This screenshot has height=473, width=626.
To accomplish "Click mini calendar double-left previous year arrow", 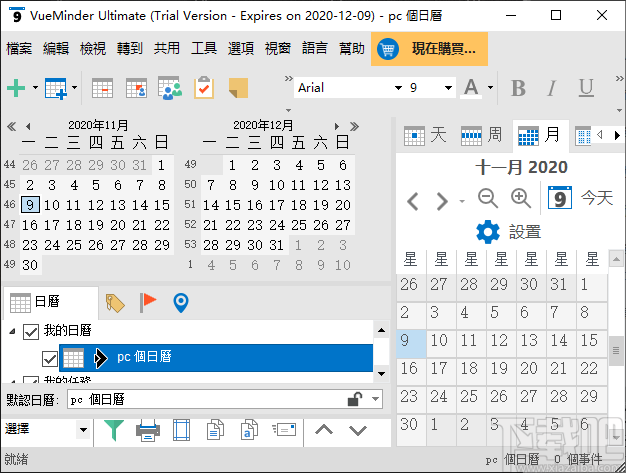I will (x=12, y=127).
